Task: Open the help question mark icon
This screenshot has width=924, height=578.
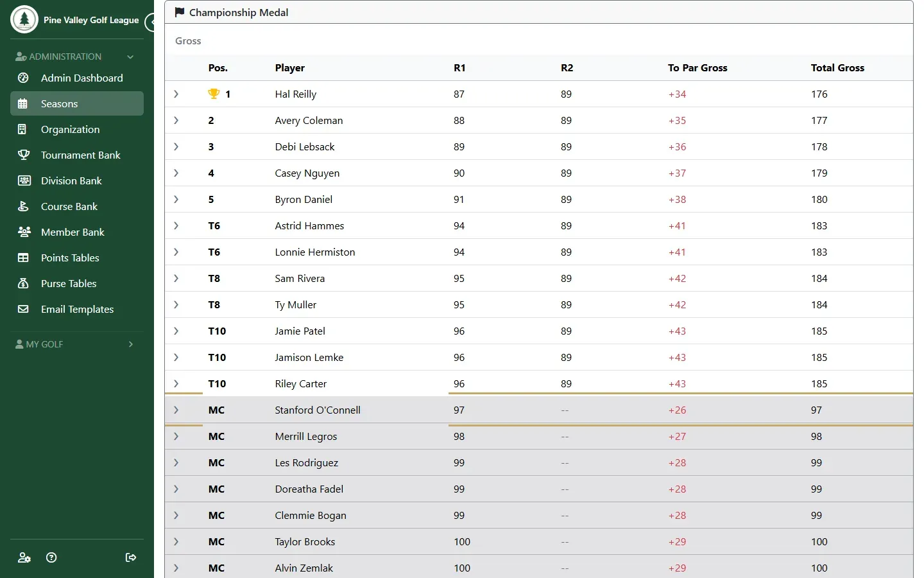Action: [x=51, y=557]
